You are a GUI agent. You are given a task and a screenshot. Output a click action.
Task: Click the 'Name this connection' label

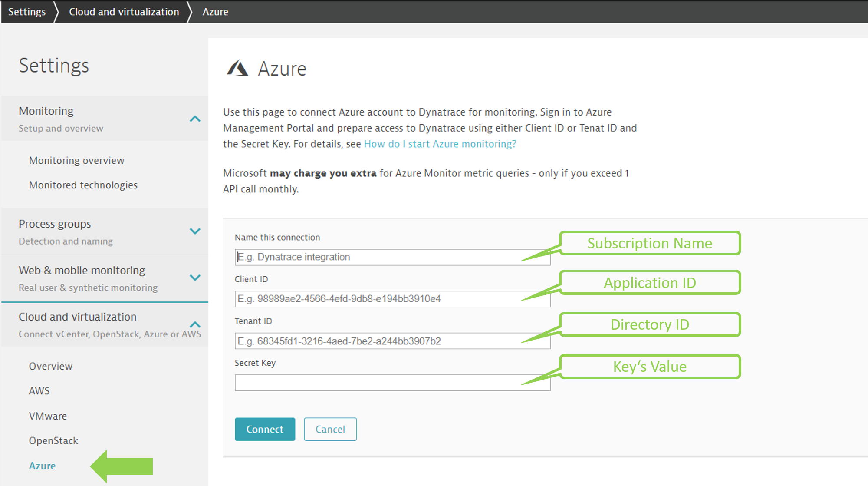click(x=277, y=238)
